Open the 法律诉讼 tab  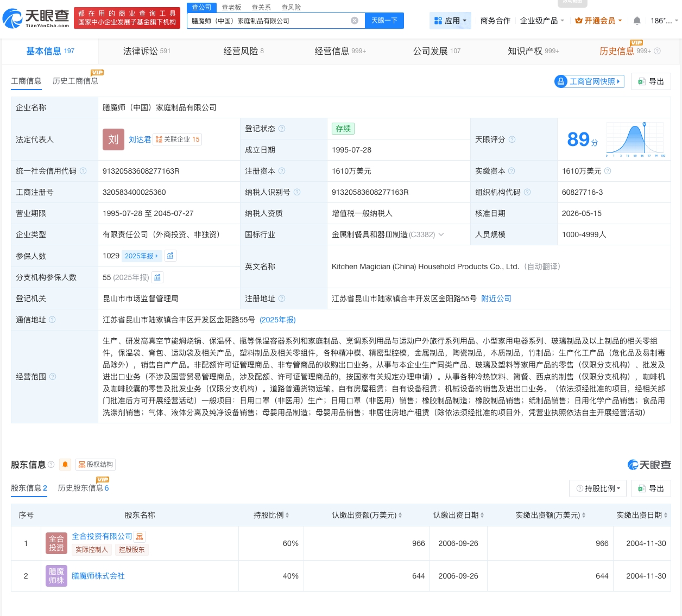[147, 51]
